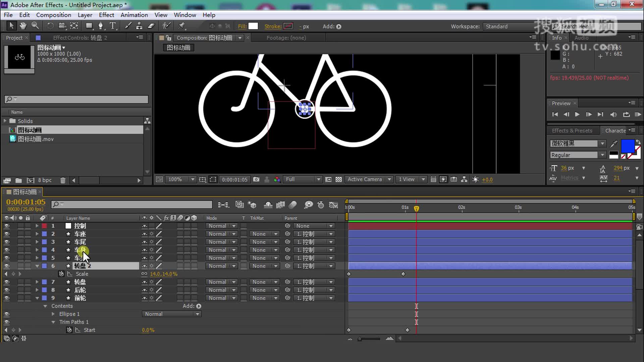644x362 pixels.
Task: Enable Motion Blur switch in timeline toolbar
Action: [293, 205]
